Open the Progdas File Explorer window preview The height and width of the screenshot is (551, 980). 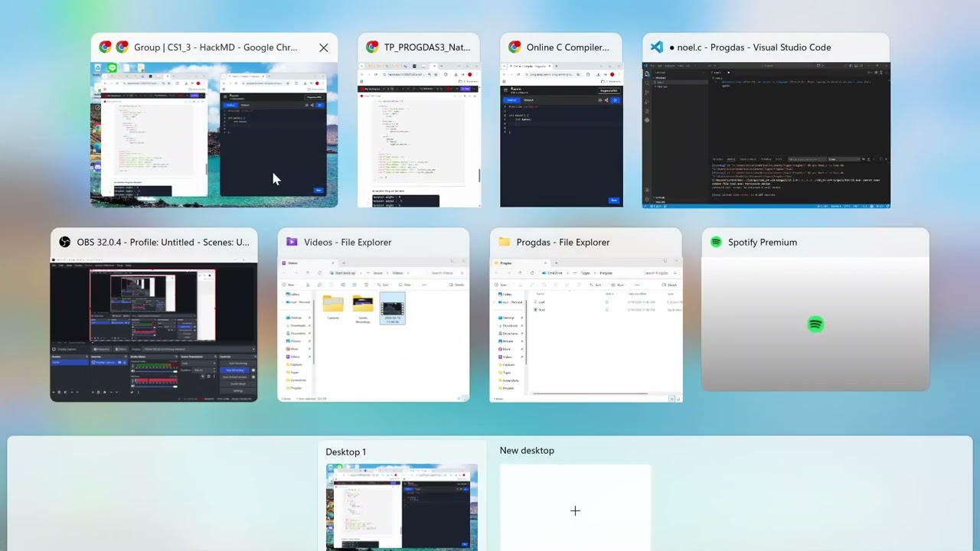pos(586,329)
